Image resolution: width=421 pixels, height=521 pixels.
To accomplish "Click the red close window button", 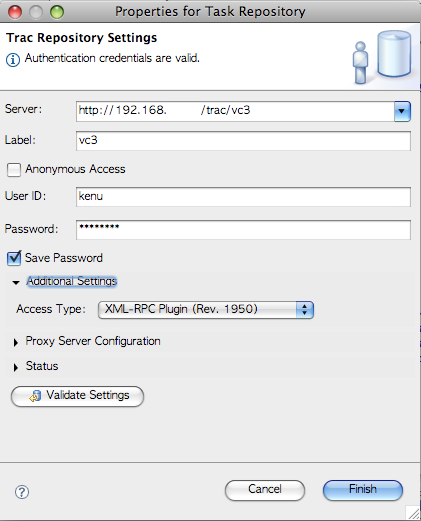I will (x=15, y=12).
